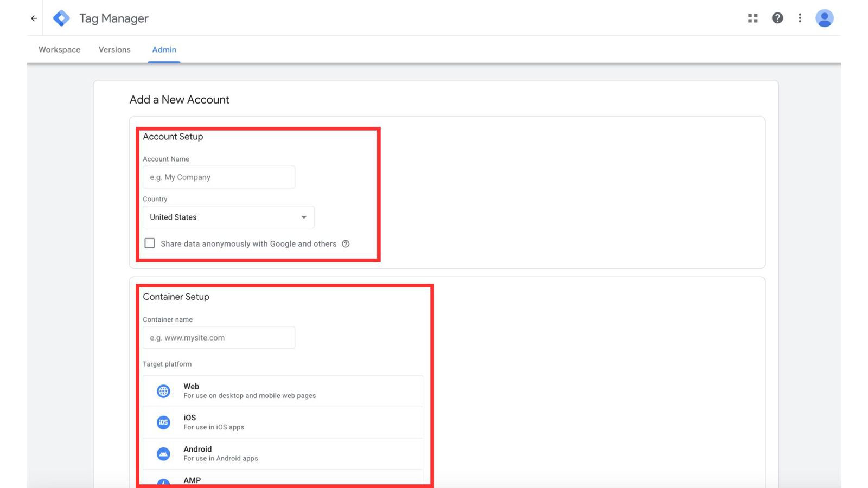Click the Target platform label
The image size is (868, 488).
click(x=167, y=364)
